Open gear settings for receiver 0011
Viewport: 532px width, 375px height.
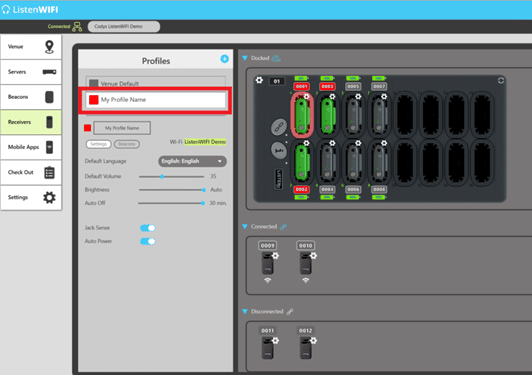point(276,341)
